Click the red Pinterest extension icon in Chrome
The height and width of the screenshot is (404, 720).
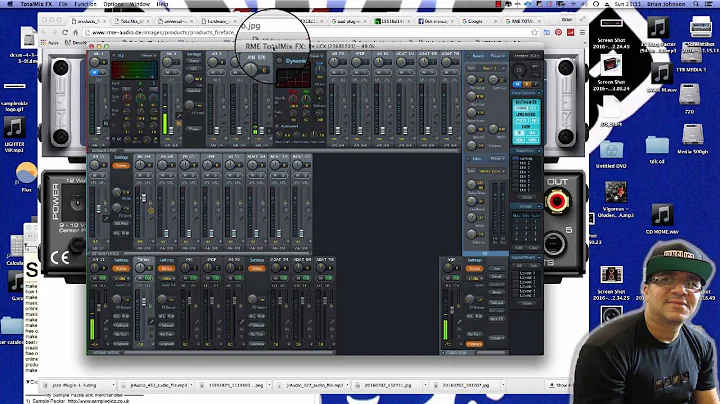[x=558, y=33]
